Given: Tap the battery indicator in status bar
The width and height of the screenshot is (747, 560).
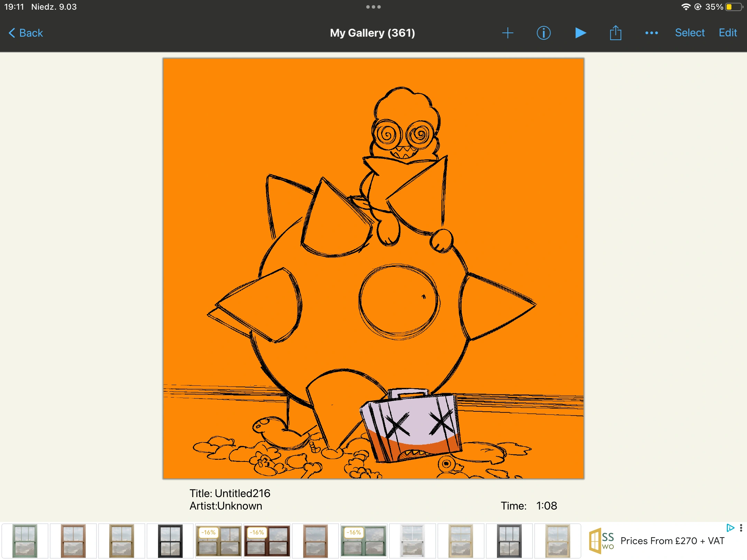Looking at the screenshot, I should pyautogui.click(x=734, y=7).
